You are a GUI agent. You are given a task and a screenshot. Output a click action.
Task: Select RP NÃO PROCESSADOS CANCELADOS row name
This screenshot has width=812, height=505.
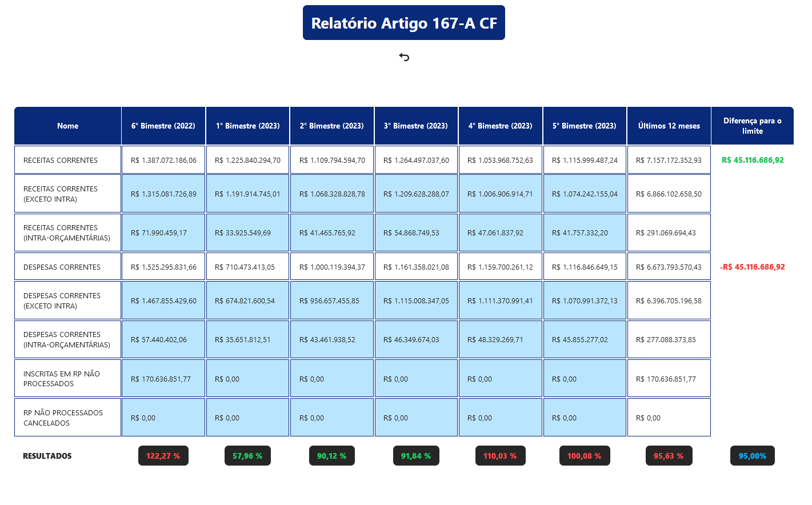67,418
